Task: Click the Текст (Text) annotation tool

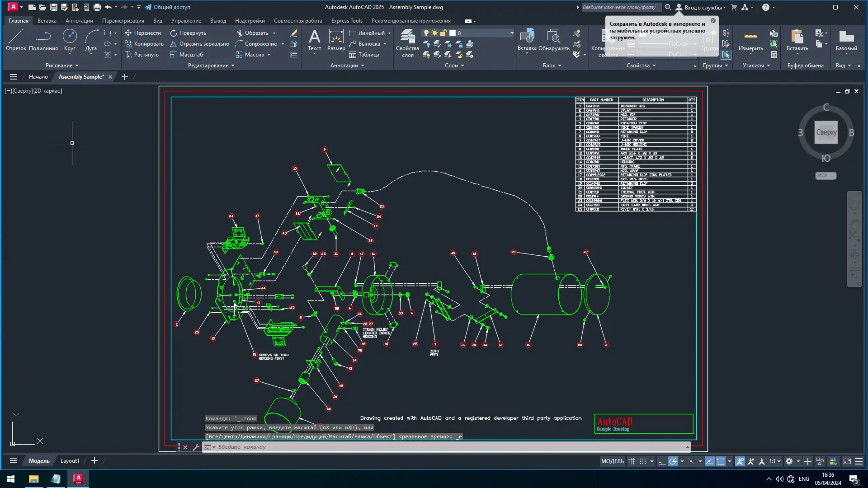Action: coord(314,40)
